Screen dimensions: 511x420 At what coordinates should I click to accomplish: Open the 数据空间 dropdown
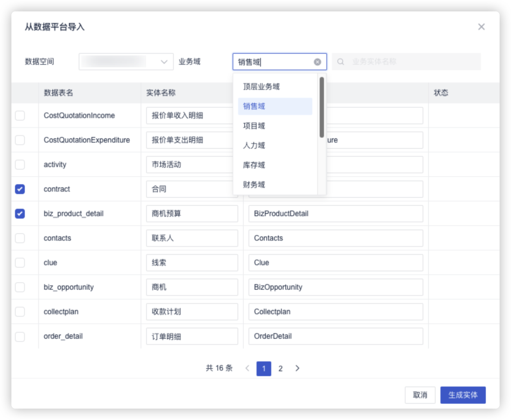click(126, 62)
